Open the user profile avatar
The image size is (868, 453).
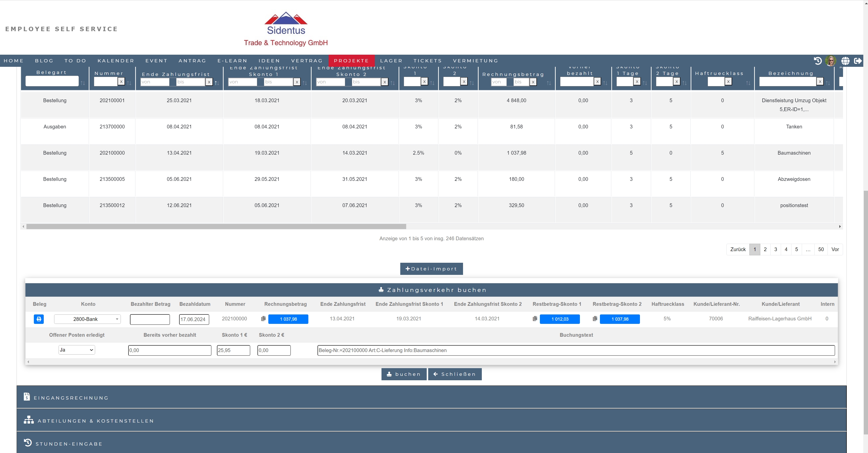pos(831,61)
